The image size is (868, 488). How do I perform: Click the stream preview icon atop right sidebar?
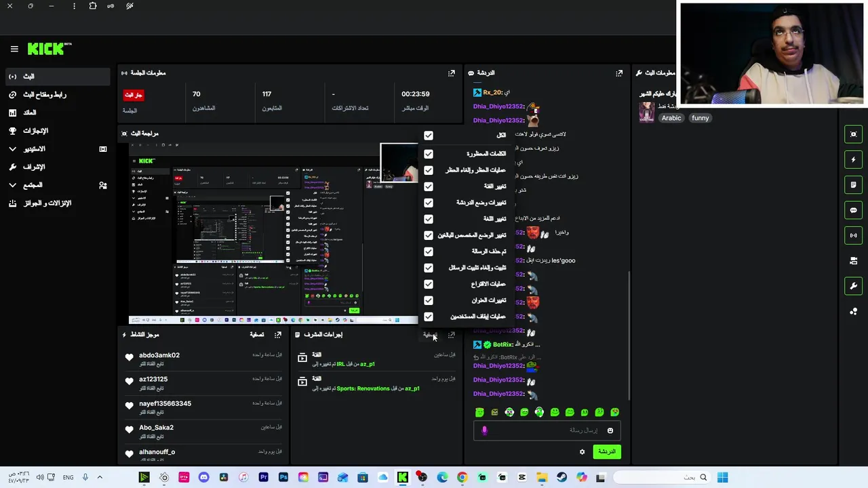click(853, 134)
